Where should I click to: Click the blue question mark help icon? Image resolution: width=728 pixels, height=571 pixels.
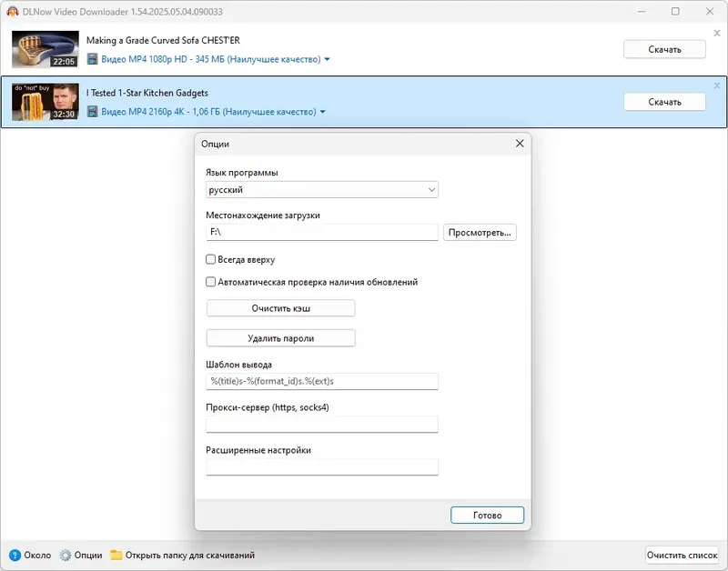[15, 556]
